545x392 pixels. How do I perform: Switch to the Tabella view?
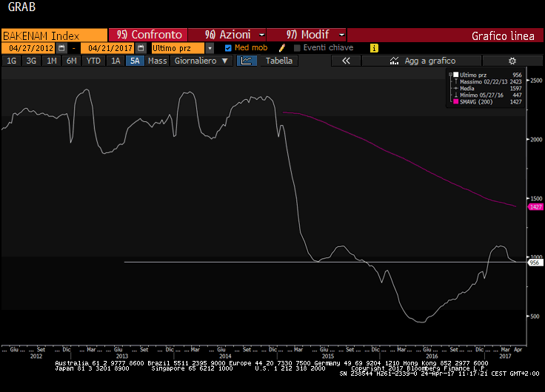pyautogui.click(x=278, y=61)
